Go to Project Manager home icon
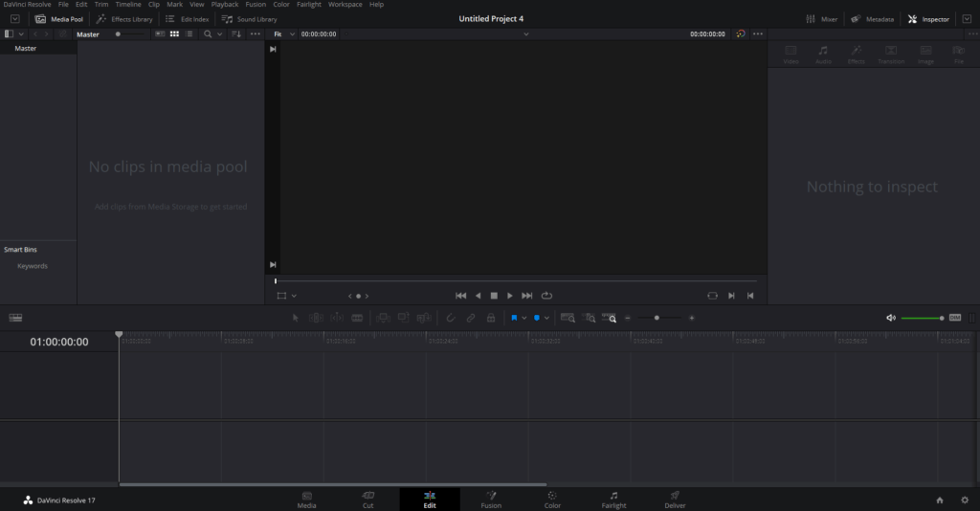This screenshot has height=511, width=980. pos(939,500)
